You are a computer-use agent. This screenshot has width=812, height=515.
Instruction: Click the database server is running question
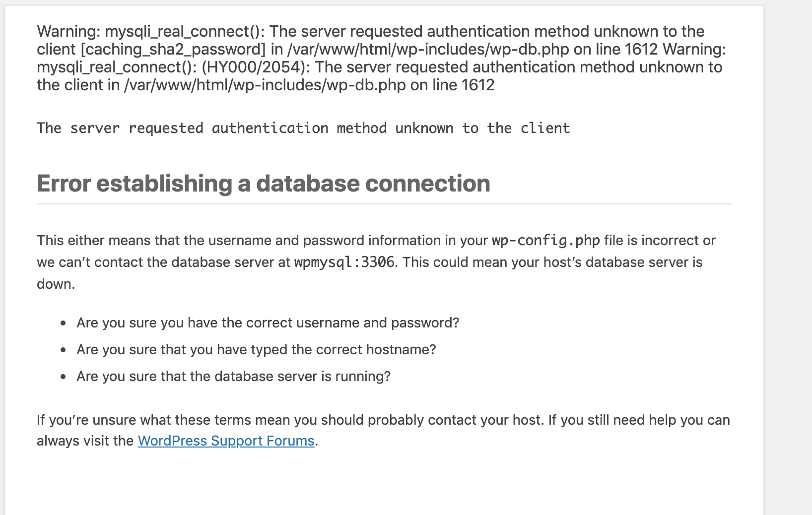click(x=233, y=377)
